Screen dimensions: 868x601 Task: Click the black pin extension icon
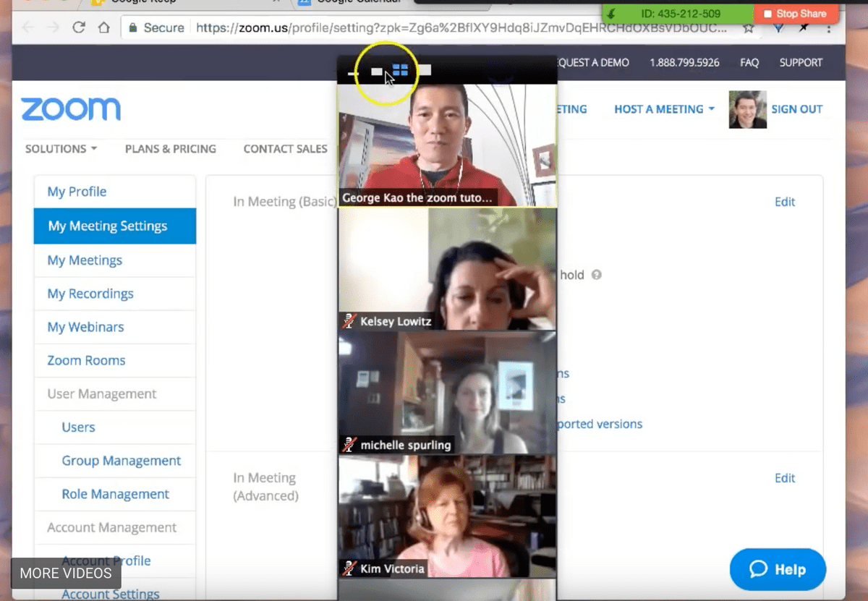tap(804, 28)
